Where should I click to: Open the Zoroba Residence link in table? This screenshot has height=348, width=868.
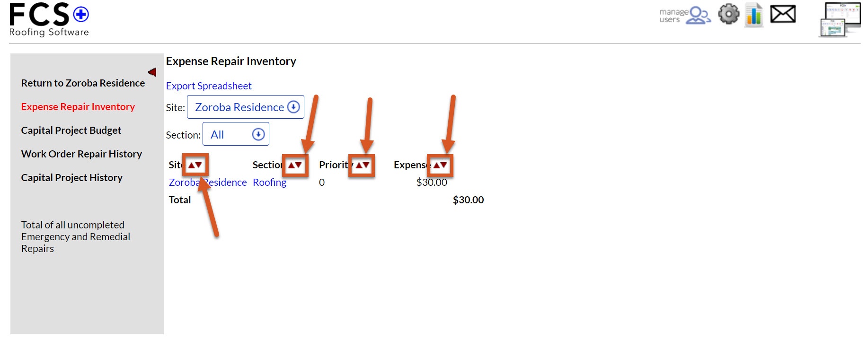tap(208, 182)
